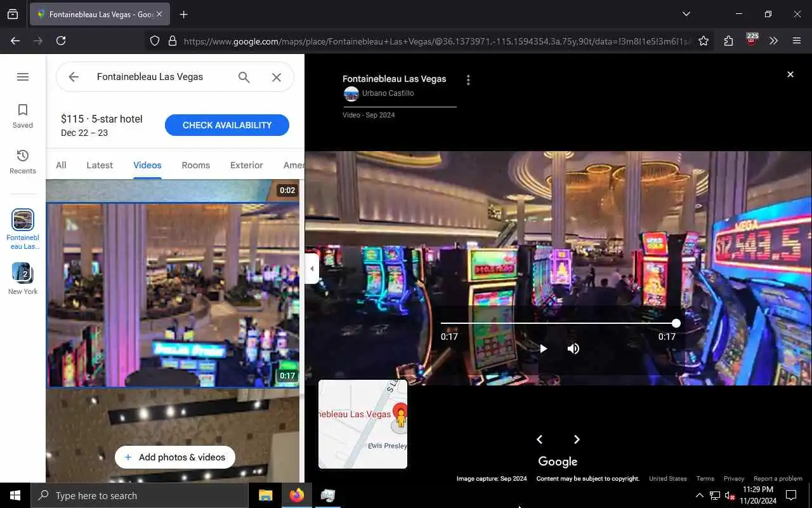Show hidden system tray icons
The image size is (812, 508).
click(699, 495)
